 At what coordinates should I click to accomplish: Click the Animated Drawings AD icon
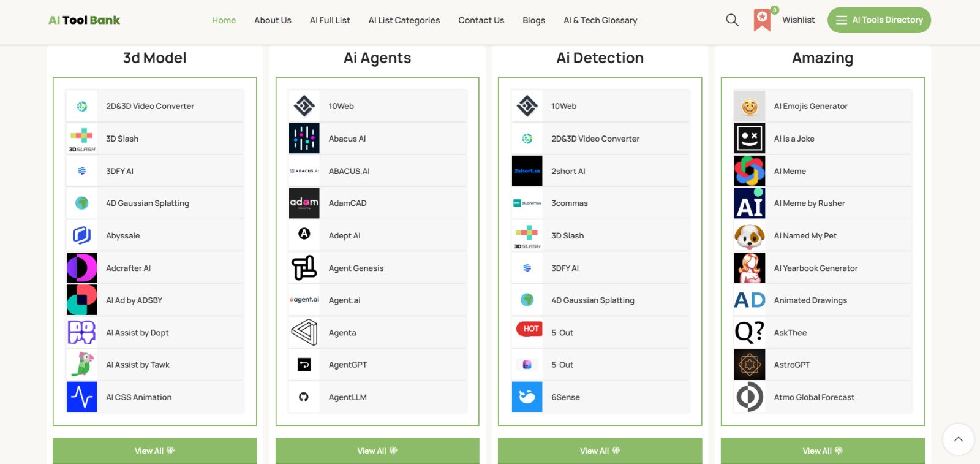750,300
